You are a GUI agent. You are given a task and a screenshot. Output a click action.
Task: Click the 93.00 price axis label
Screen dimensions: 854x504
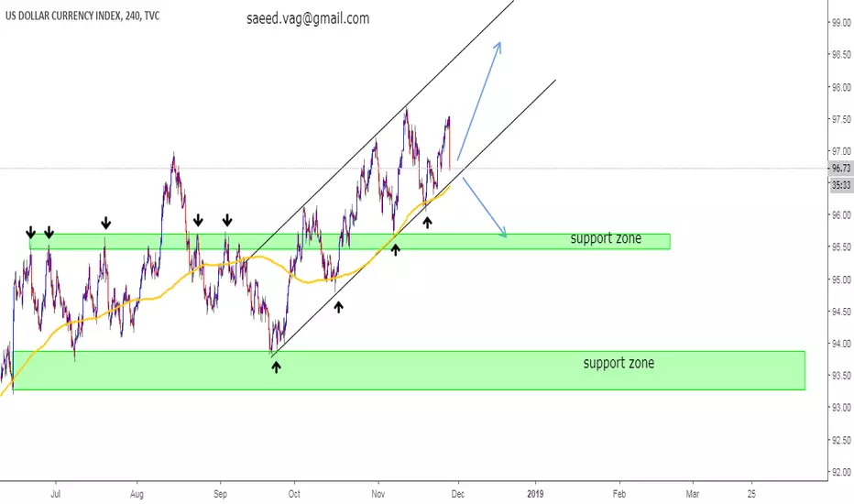(x=840, y=408)
